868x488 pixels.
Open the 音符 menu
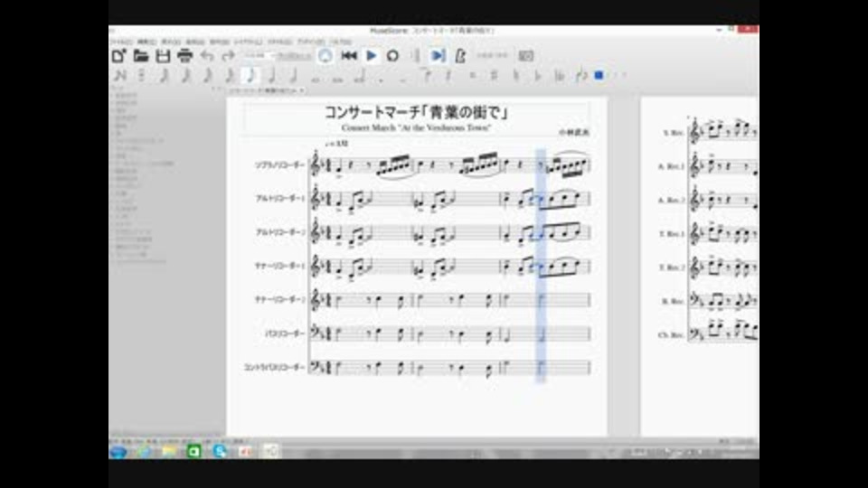[219, 42]
